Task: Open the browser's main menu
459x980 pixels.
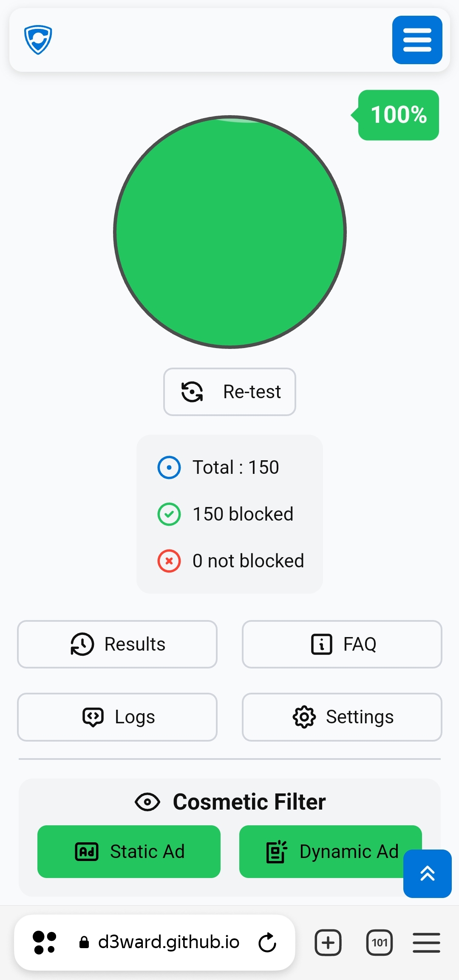Action: [426, 943]
